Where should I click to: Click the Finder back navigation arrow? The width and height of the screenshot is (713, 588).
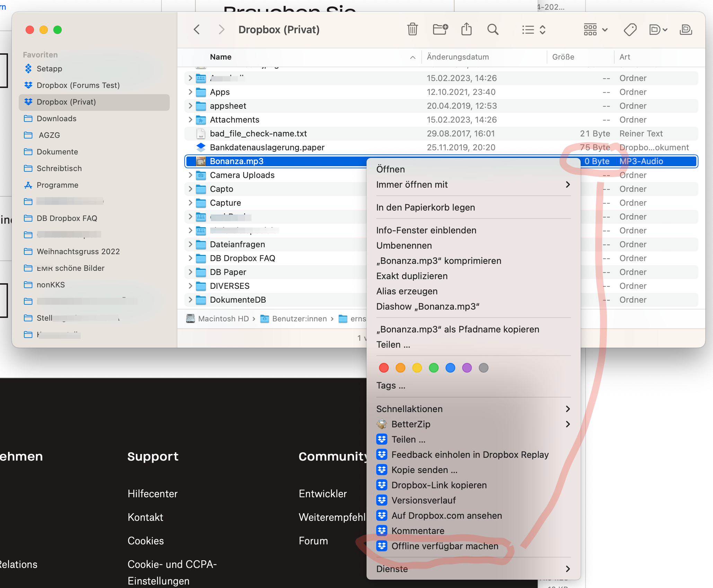click(197, 29)
